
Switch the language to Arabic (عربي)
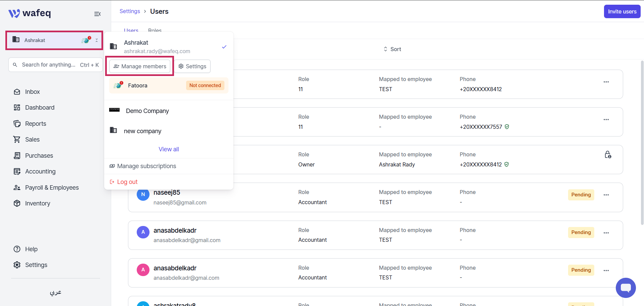click(56, 292)
